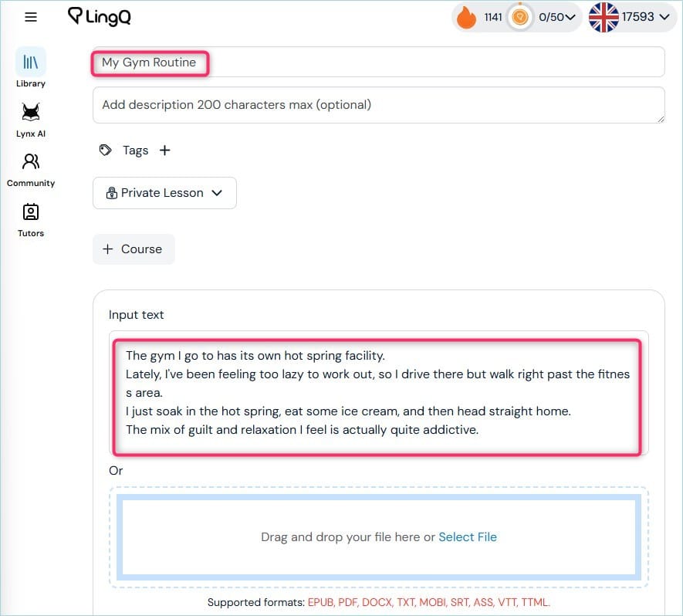Open Lynx AI from the sidebar

31,118
